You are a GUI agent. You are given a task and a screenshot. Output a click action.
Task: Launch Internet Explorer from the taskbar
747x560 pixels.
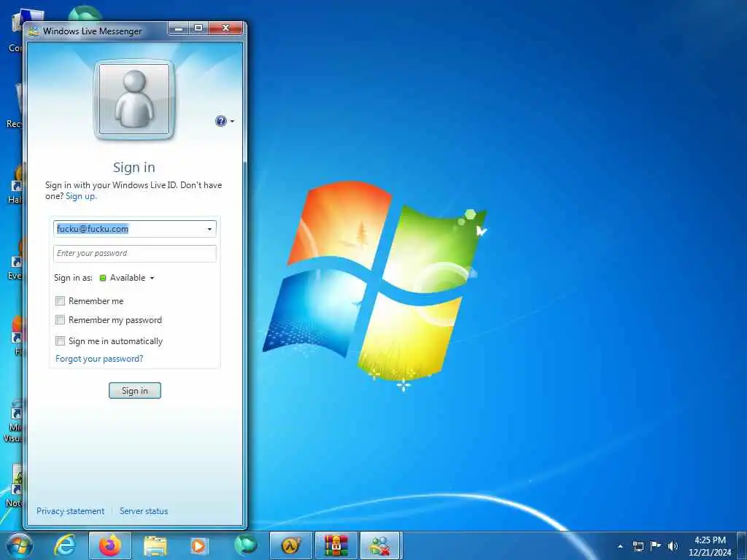[x=64, y=545]
